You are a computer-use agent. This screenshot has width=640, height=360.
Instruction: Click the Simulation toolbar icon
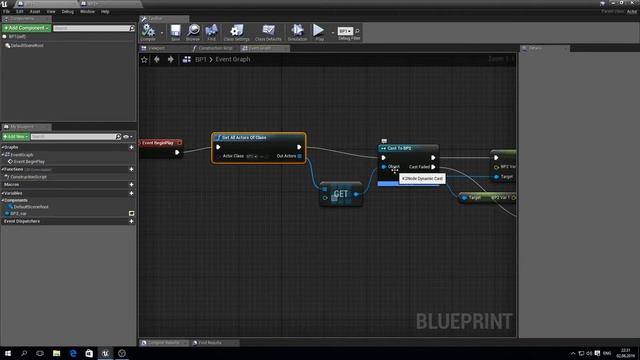(297, 32)
